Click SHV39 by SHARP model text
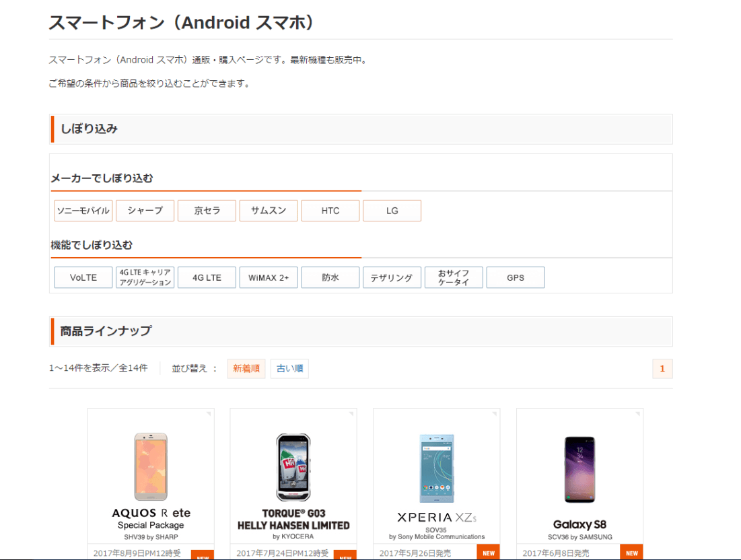Screen dimensions: 741x560 151,537
